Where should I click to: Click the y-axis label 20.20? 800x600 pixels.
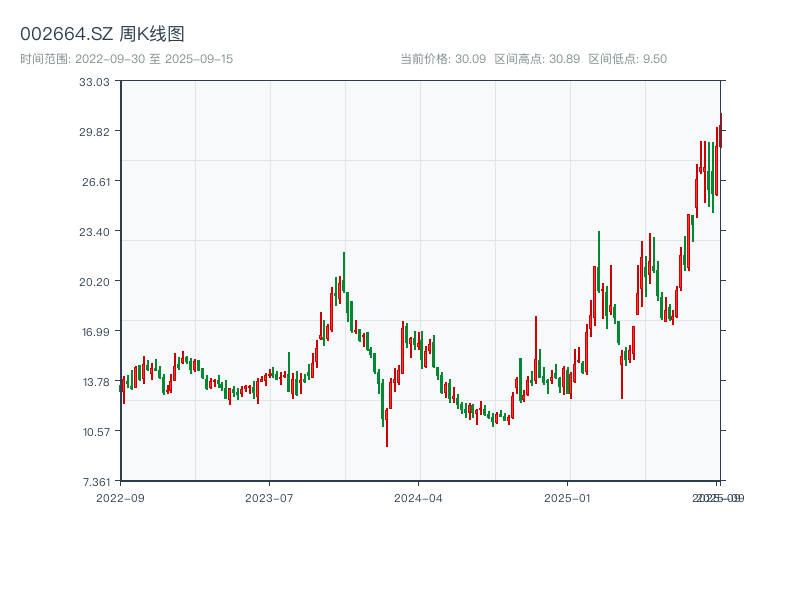(x=94, y=282)
